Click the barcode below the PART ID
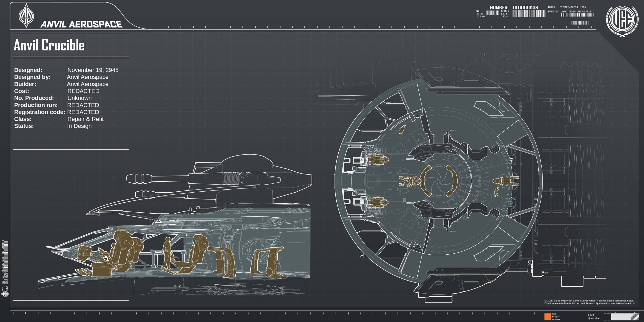Image resolution: width=644 pixels, height=322 pixels. pos(577,15)
